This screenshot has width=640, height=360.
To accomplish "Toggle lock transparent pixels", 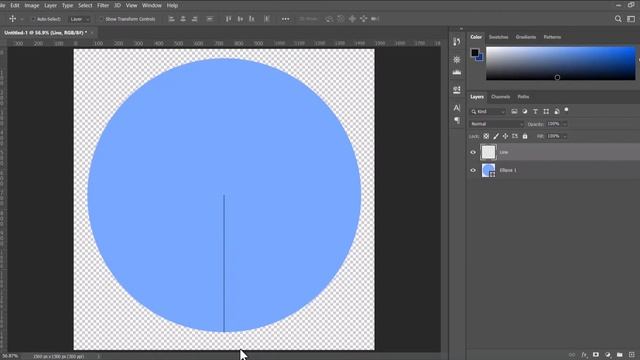I will click(x=486, y=136).
